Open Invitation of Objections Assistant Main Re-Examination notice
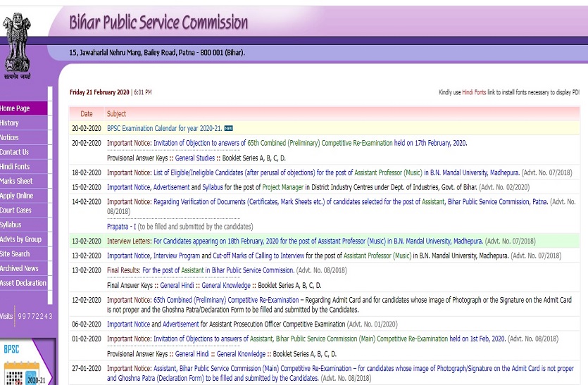The image size is (588, 385). point(330,339)
